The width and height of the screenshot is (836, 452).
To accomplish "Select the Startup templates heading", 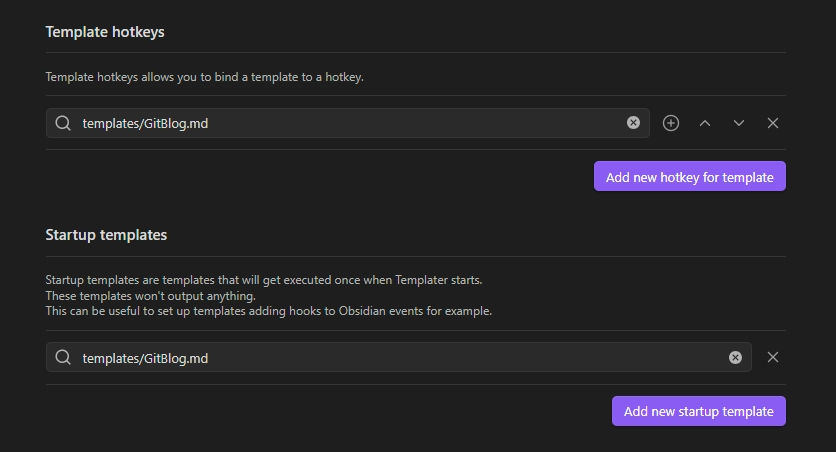I will (106, 235).
